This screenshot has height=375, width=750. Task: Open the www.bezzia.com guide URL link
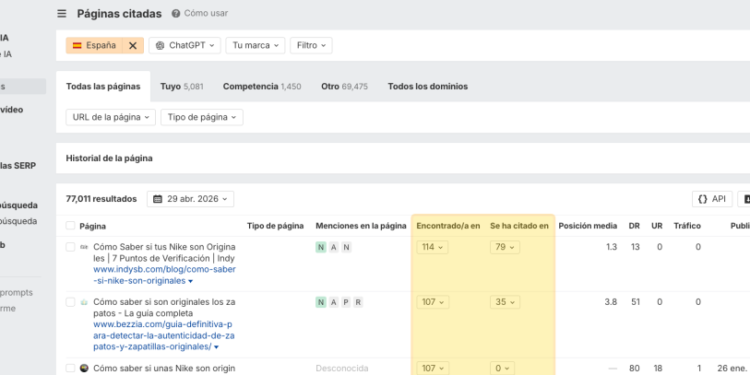click(x=164, y=336)
